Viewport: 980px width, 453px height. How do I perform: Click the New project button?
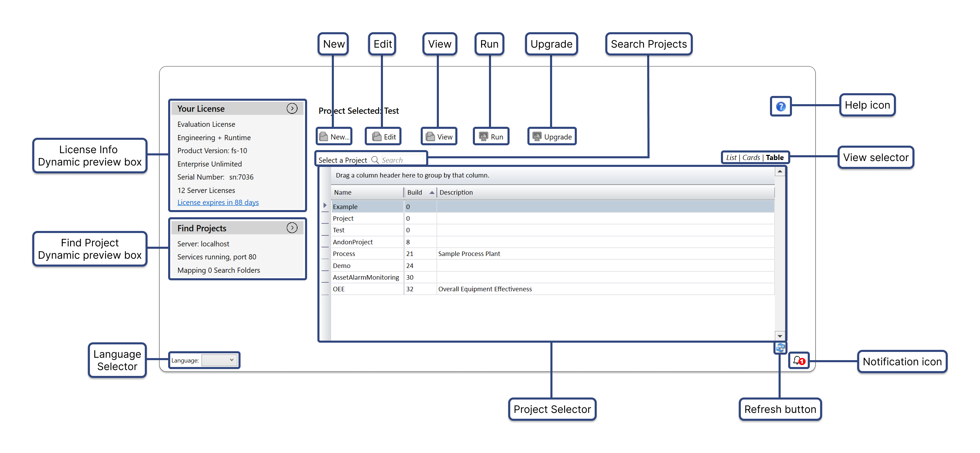coord(334,137)
